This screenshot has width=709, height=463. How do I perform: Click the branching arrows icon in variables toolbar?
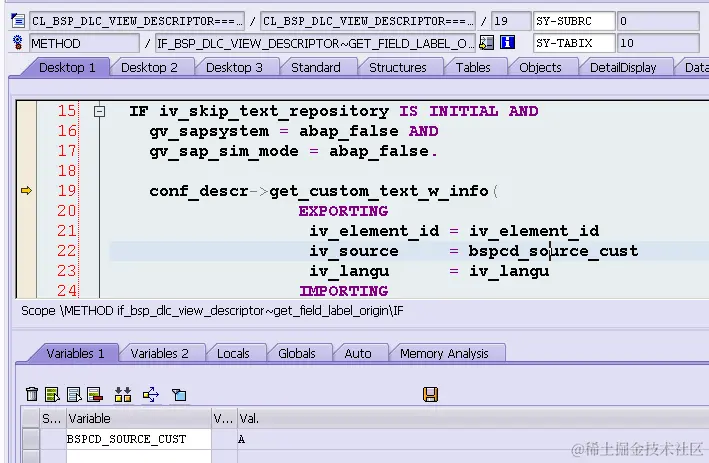point(151,394)
